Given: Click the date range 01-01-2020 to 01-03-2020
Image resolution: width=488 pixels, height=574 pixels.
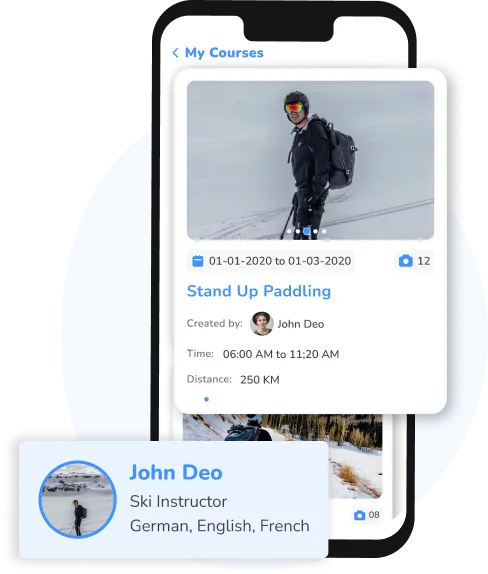Looking at the screenshot, I should pyautogui.click(x=280, y=261).
